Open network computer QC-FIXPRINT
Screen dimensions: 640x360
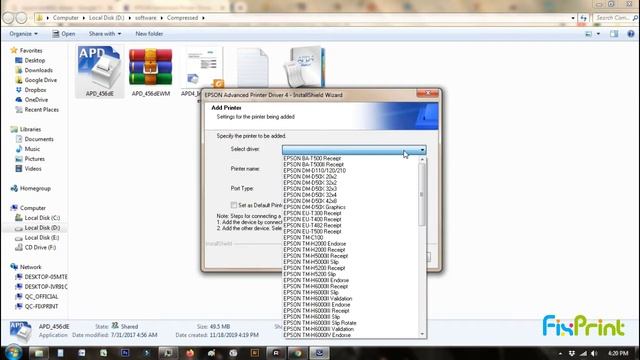[41, 307]
